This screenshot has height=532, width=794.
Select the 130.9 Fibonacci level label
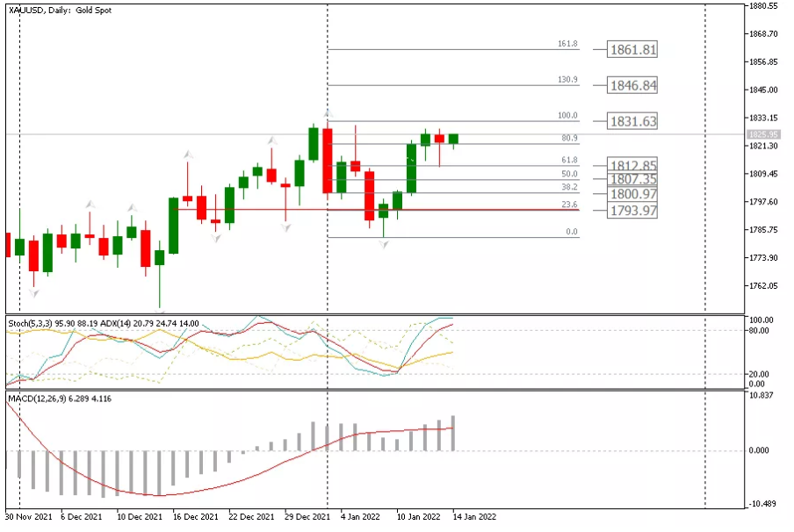(x=567, y=80)
